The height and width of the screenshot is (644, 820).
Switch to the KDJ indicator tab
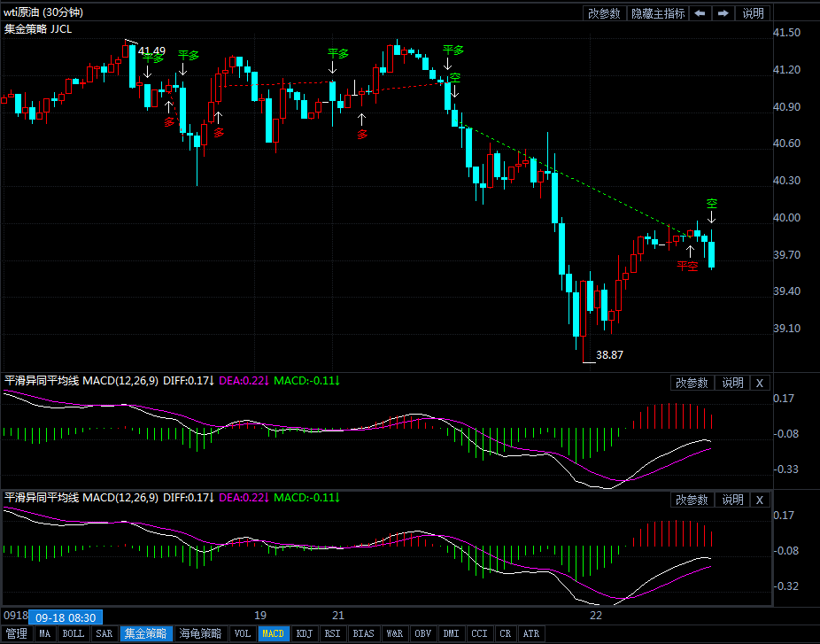point(304,634)
